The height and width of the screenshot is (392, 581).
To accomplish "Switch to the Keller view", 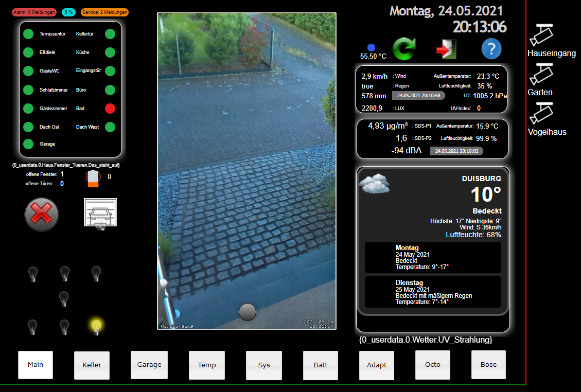I will [92, 365].
